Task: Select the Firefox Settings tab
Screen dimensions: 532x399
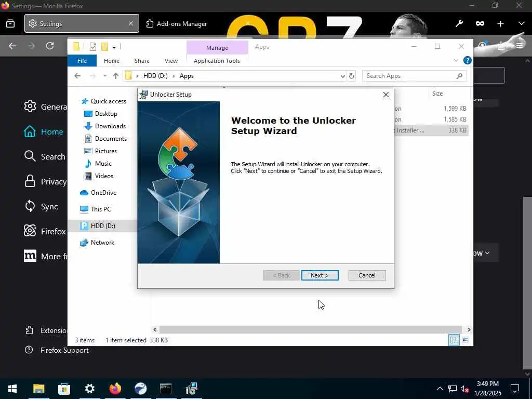Action: [82, 23]
